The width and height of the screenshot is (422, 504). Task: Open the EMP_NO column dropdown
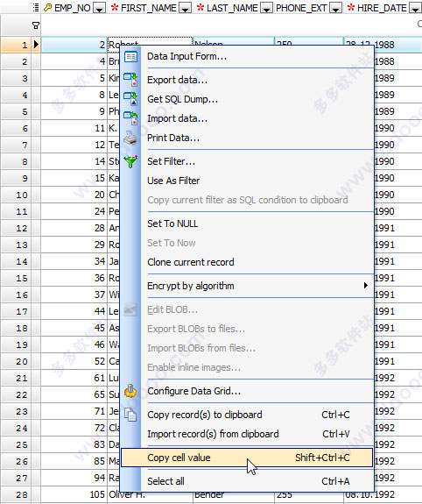(99, 8)
